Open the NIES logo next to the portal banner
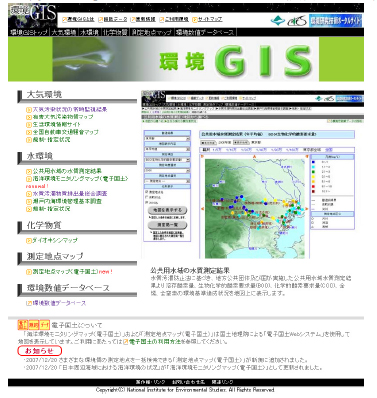The width and height of the screenshot is (377, 398). click(296, 22)
